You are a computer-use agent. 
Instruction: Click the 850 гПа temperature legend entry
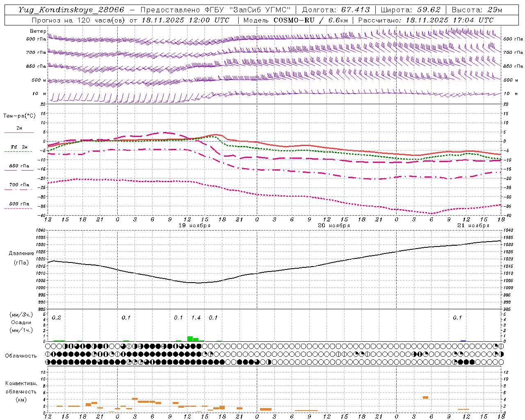(x=19, y=166)
